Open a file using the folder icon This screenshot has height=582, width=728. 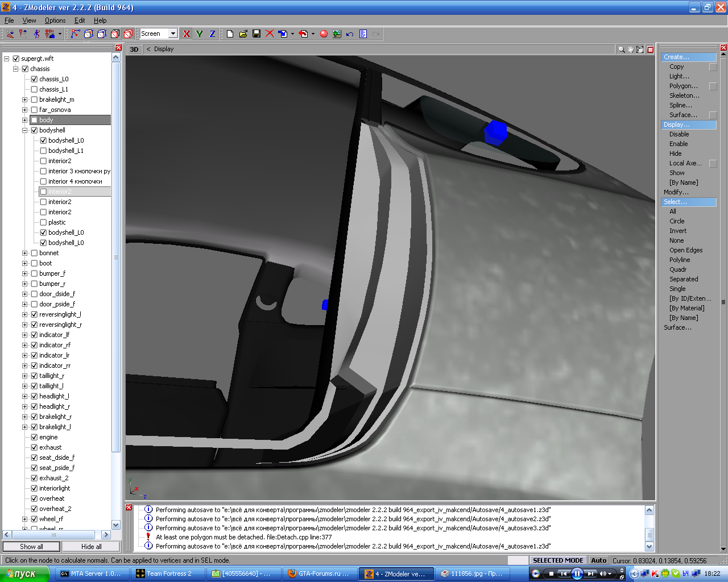(x=243, y=34)
